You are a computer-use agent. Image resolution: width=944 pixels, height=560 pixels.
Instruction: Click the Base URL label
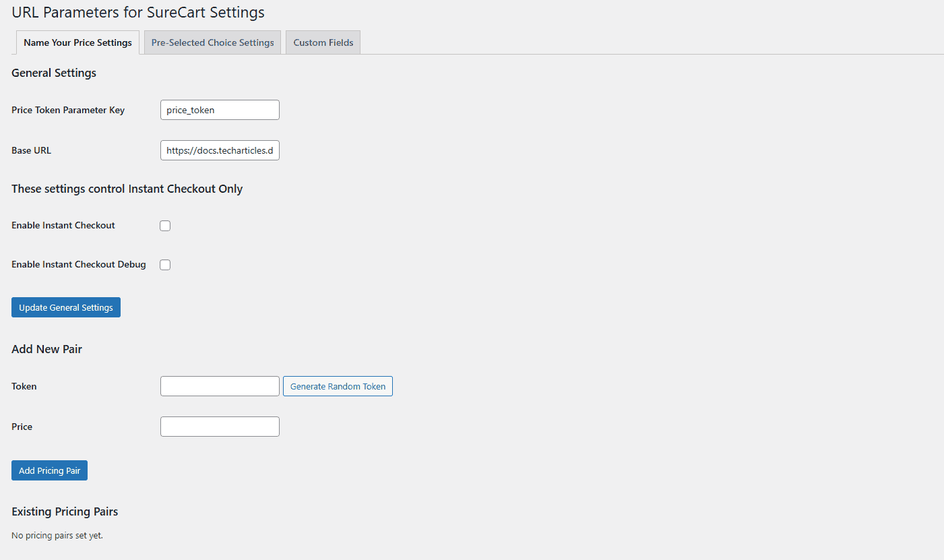click(31, 150)
